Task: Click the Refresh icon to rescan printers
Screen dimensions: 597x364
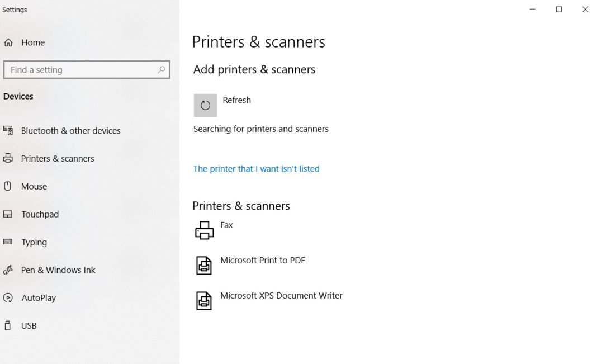Action: pyautogui.click(x=205, y=105)
